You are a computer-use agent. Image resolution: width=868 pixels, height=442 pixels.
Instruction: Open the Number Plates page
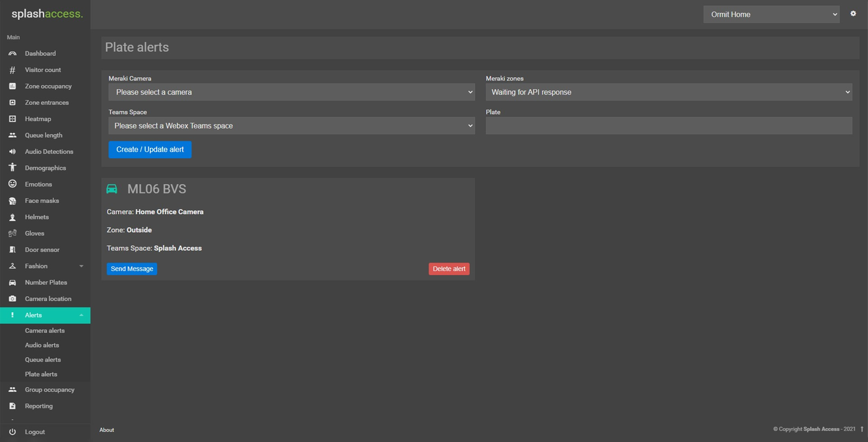coord(45,282)
